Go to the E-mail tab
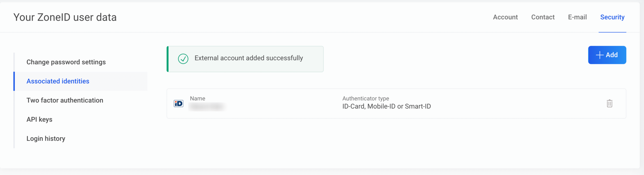 (x=577, y=17)
